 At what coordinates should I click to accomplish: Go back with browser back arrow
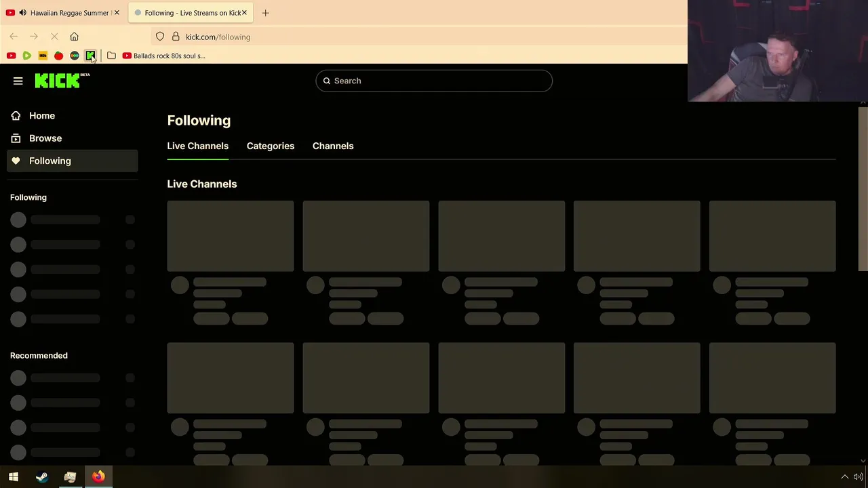pos(14,37)
